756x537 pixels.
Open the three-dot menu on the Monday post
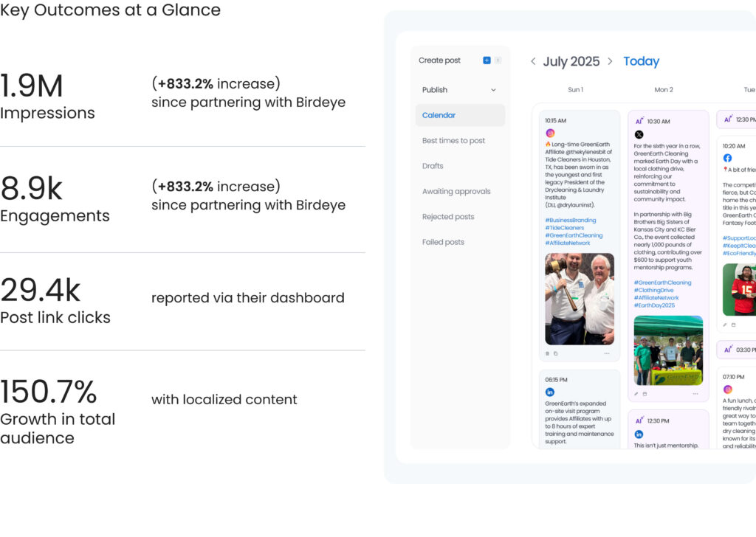[695, 394]
